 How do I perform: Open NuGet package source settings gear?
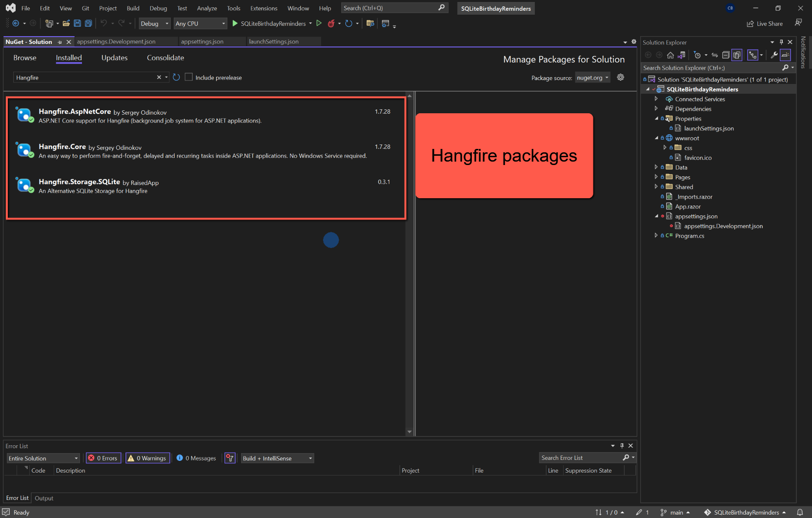(x=621, y=78)
